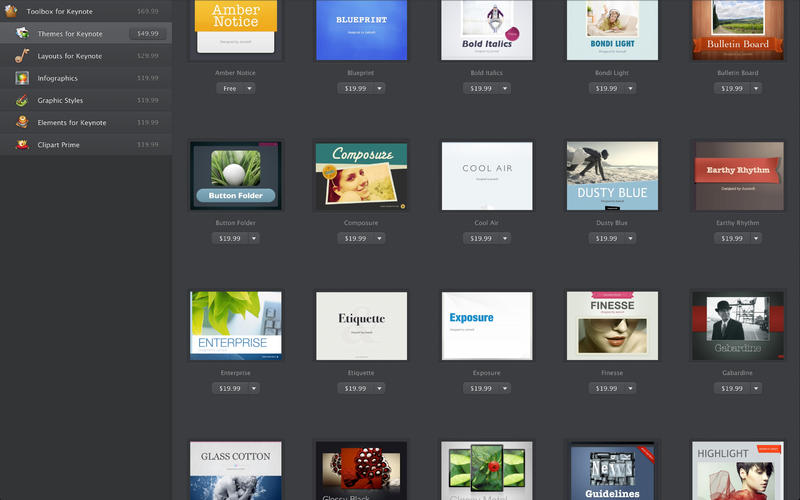Select the Enterprise theme thumbnail

pos(236,326)
